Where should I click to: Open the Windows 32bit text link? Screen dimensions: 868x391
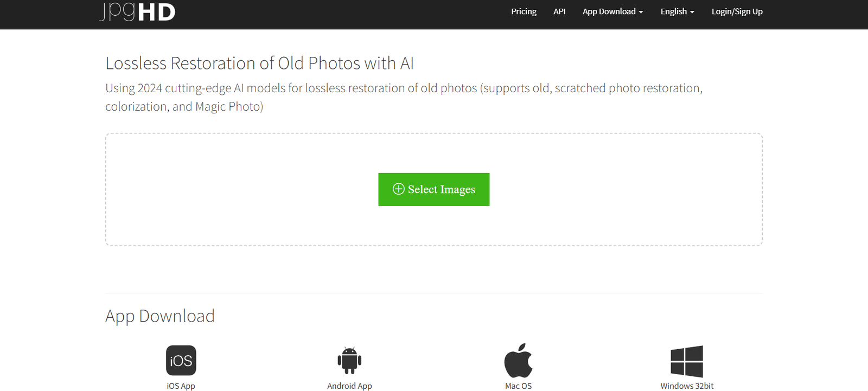point(687,386)
